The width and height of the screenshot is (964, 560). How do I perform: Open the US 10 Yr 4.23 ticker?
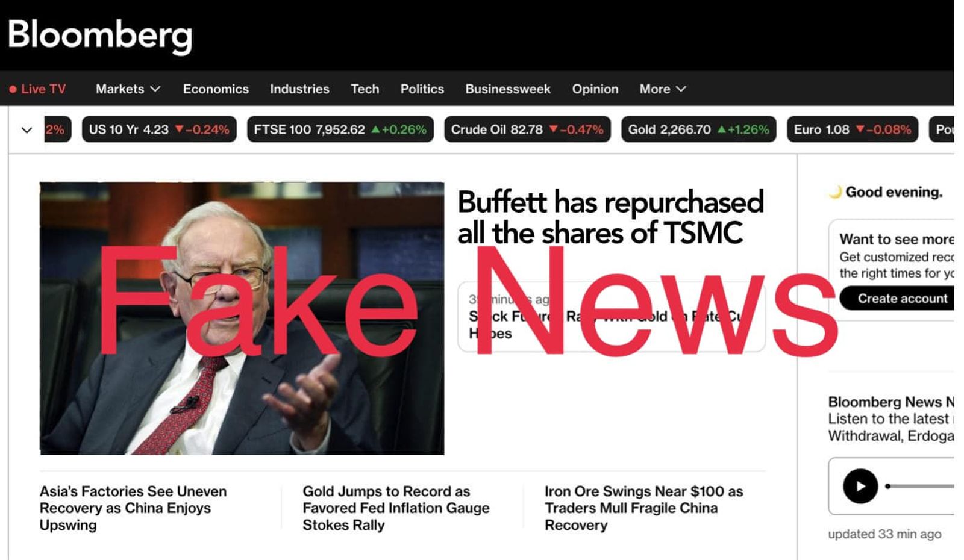tap(159, 129)
